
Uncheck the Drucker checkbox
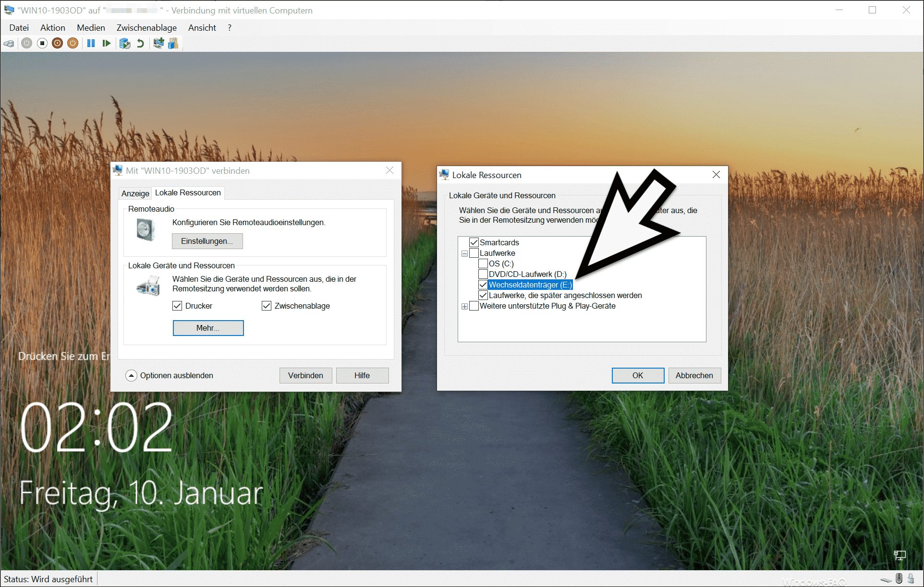[177, 306]
